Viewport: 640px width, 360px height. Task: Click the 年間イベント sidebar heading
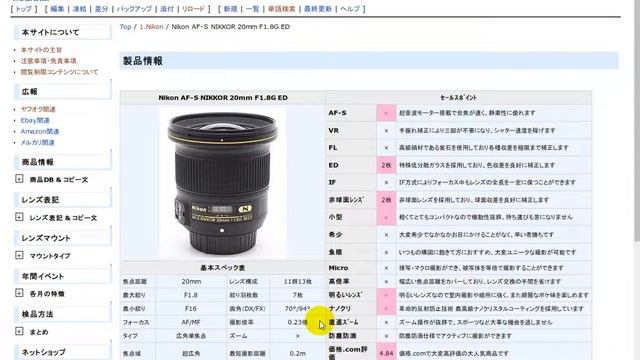tap(62, 276)
